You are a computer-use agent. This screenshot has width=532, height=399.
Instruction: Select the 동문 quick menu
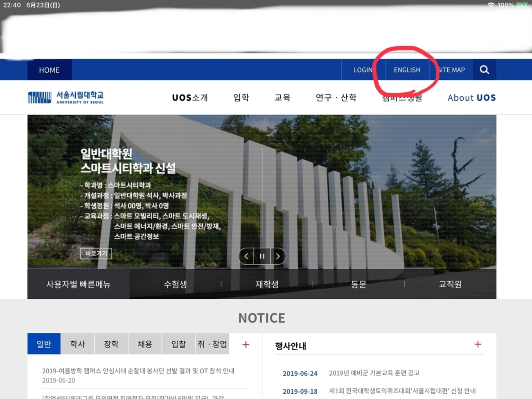click(x=358, y=284)
